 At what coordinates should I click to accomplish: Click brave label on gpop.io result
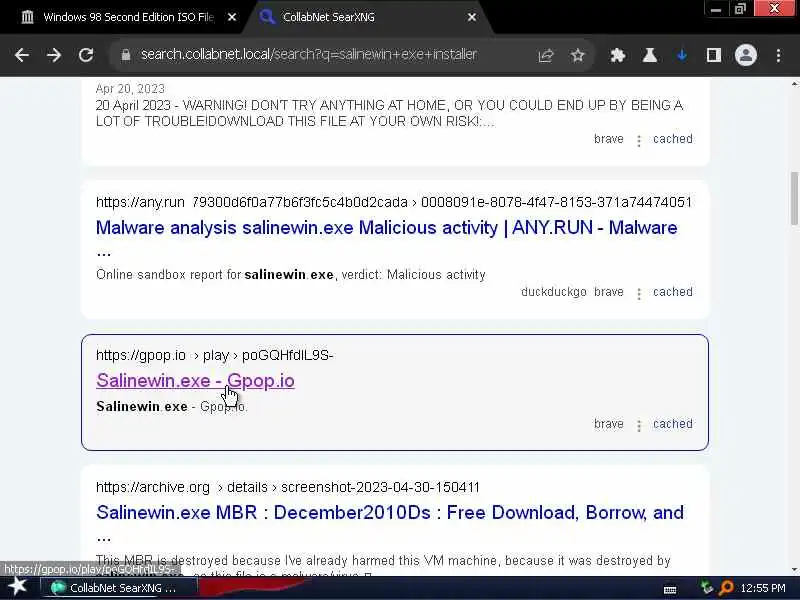pyautogui.click(x=609, y=424)
